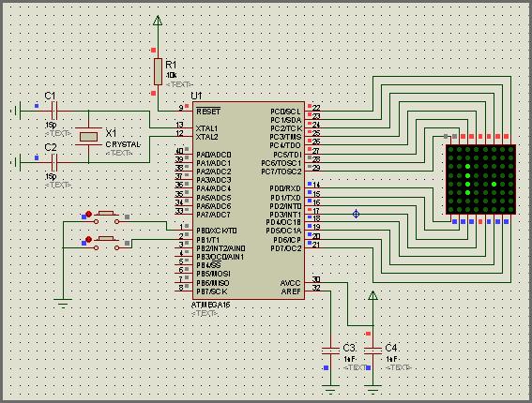532x403 pixels.
Task: Toggle the red latch dot of the PB1 button
Action: click(88, 240)
